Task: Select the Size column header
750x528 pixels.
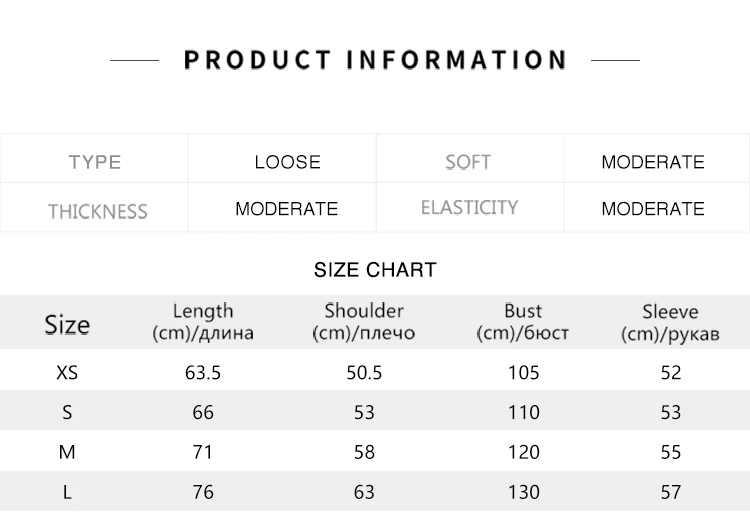Action: [67, 324]
